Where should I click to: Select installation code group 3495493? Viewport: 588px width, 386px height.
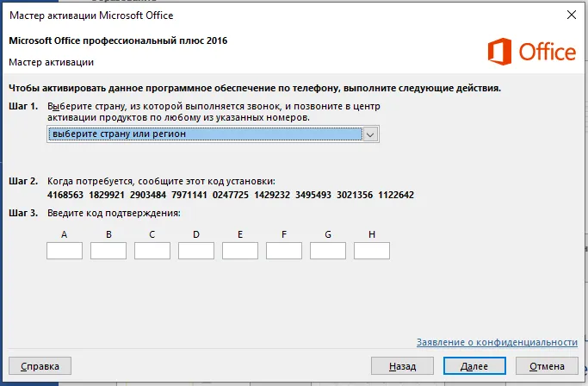(x=313, y=195)
